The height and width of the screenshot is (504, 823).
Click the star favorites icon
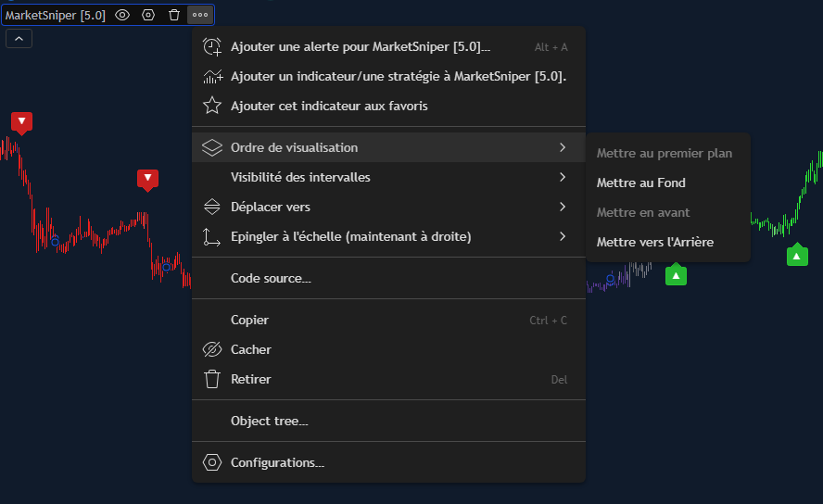212,107
